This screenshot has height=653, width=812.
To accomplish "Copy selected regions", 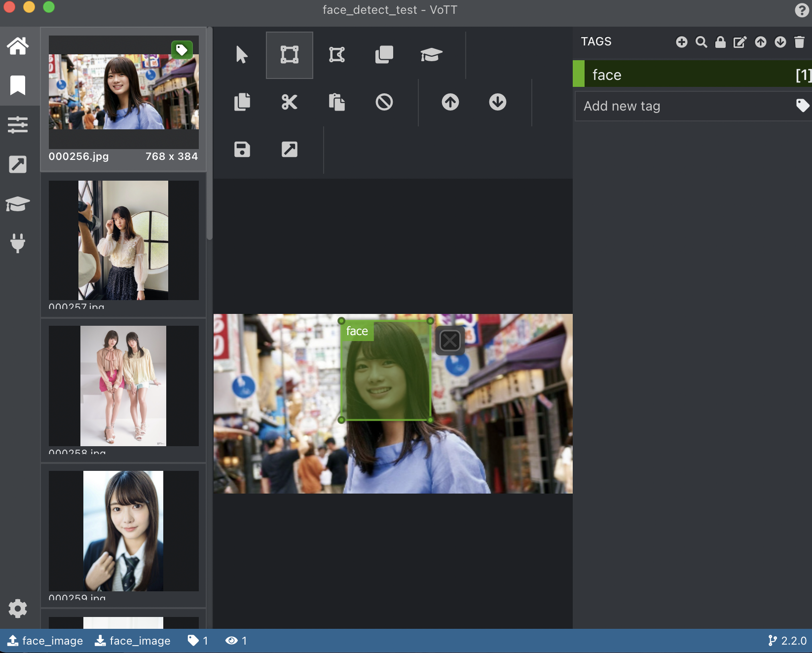I will point(242,102).
